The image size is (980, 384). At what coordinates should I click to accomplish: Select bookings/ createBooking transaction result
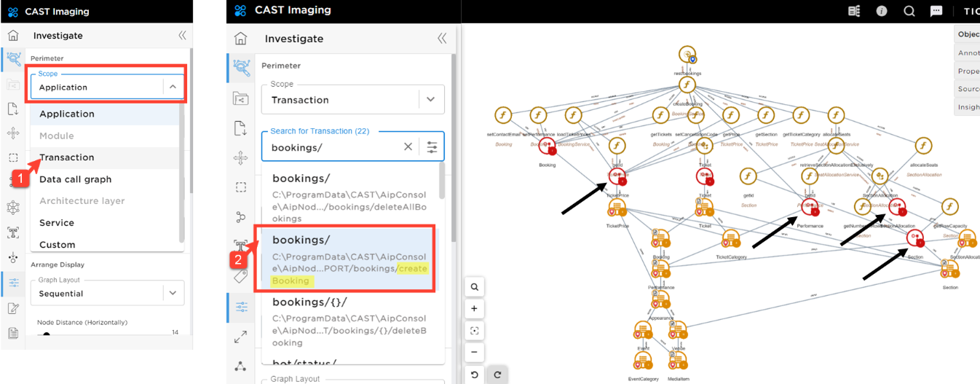click(349, 259)
